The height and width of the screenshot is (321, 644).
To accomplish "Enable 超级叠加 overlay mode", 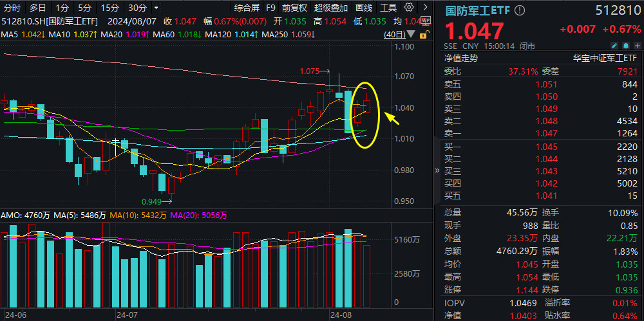I will coord(332,8).
